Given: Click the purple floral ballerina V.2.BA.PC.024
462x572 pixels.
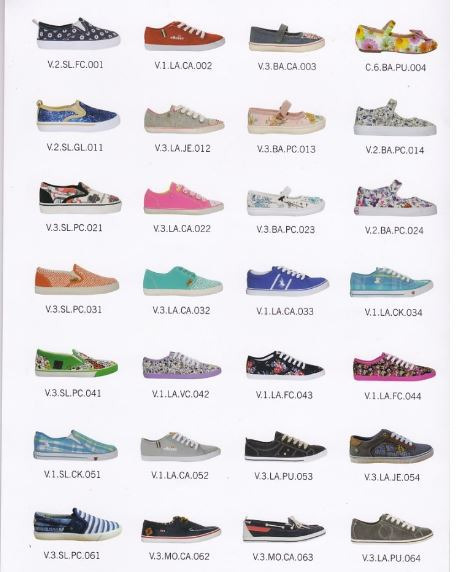Looking at the screenshot, I should 395,198.
